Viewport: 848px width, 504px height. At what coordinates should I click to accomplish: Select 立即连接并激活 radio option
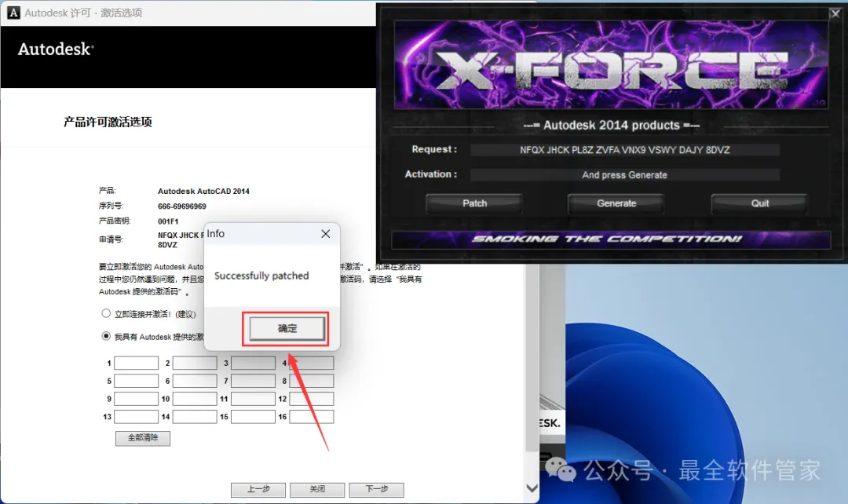coord(106,313)
